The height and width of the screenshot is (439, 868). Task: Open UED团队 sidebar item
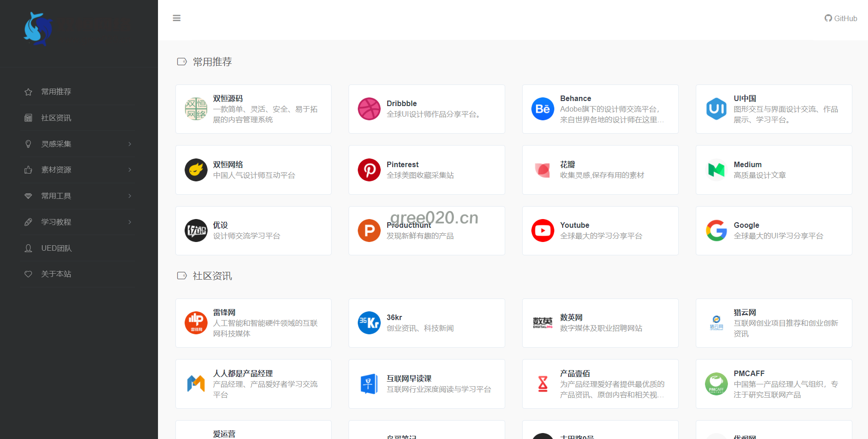56,248
